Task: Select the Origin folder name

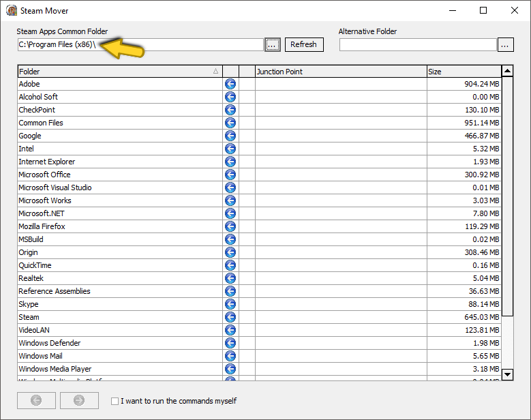Action: click(x=28, y=253)
